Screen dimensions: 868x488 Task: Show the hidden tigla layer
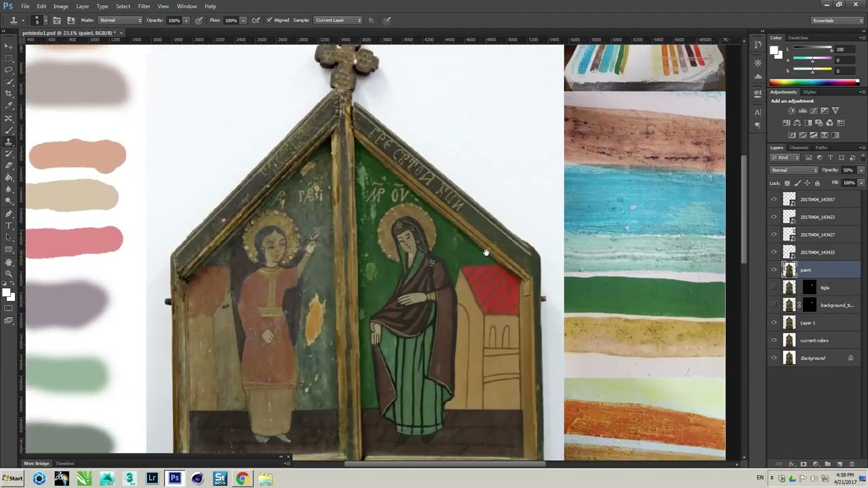point(774,287)
